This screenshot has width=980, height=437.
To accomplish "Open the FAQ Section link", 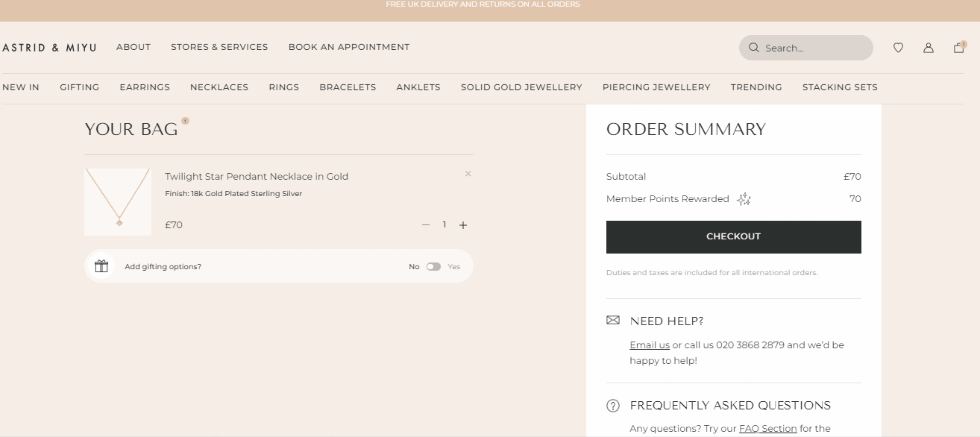I will pyautogui.click(x=768, y=428).
